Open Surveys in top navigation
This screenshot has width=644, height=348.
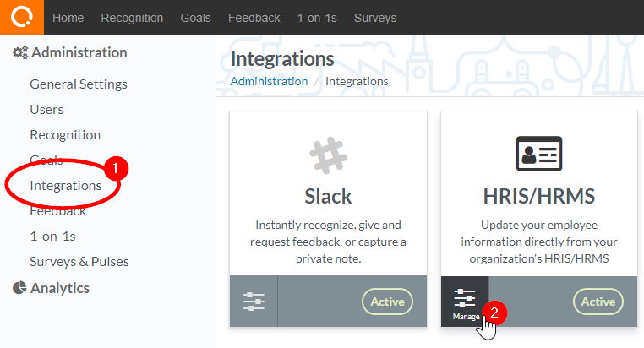click(x=375, y=18)
